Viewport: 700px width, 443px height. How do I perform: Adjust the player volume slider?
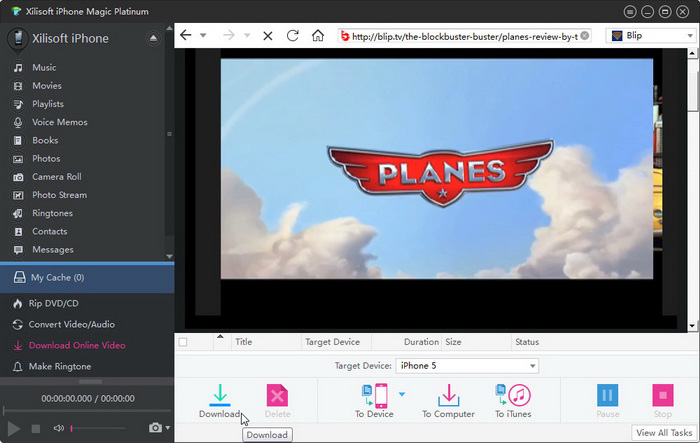coord(100,428)
